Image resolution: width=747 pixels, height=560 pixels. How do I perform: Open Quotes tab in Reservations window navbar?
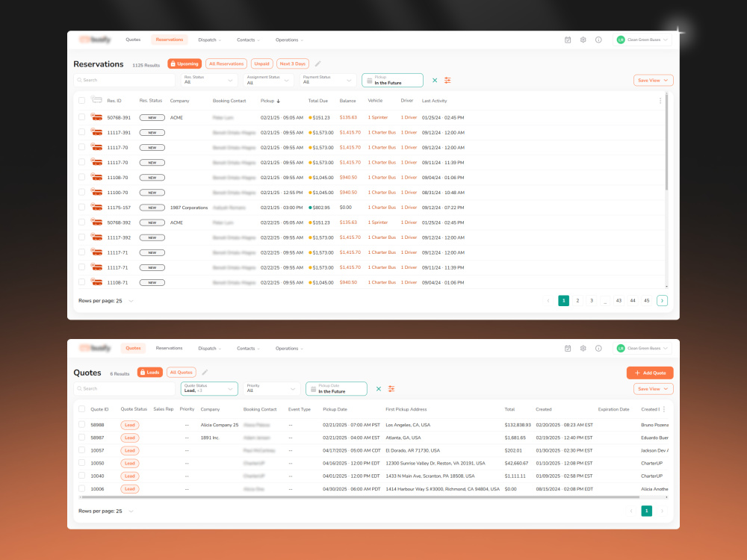tap(133, 40)
